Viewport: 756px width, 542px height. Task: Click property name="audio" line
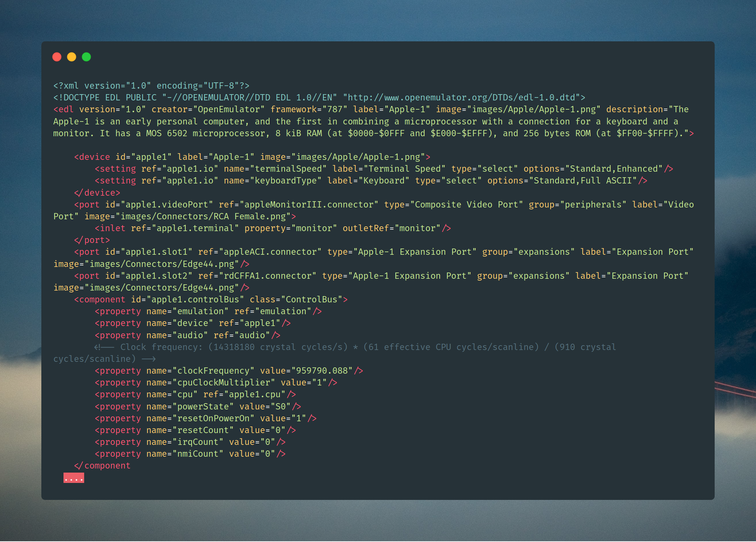[188, 335]
